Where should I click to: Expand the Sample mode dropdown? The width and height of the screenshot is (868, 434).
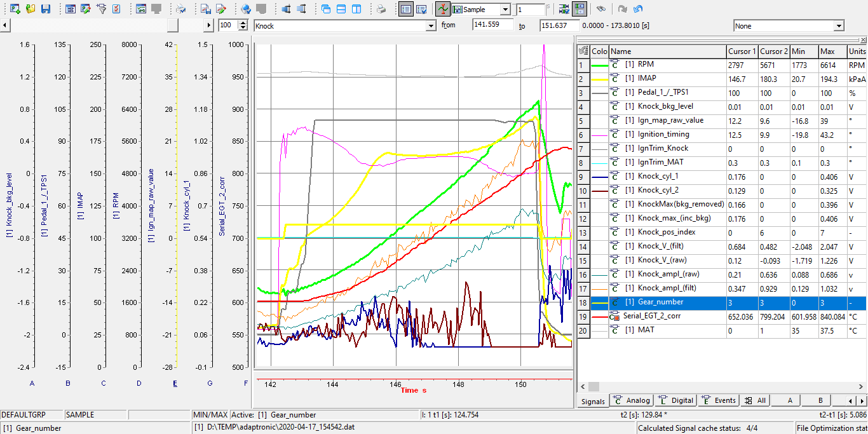[505, 10]
